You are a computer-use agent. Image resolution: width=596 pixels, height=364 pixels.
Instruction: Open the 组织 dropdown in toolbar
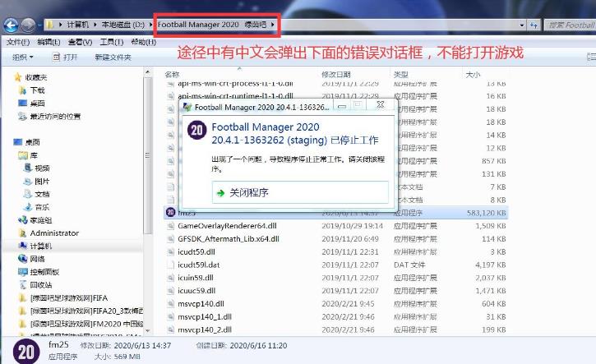[23, 58]
